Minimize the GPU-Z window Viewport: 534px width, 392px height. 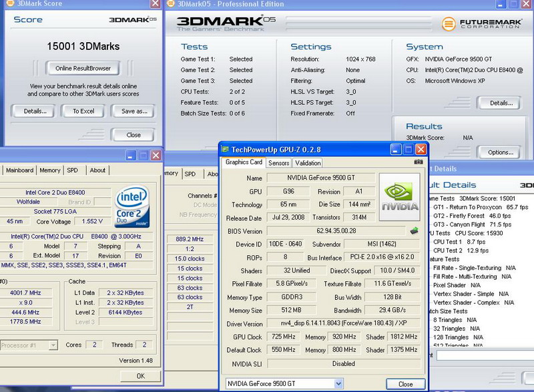click(395, 149)
